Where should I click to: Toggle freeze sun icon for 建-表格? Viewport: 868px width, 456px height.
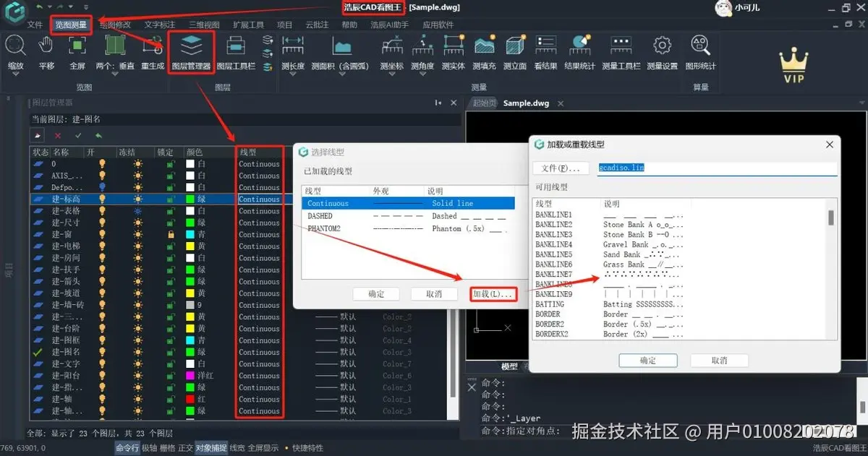click(137, 211)
